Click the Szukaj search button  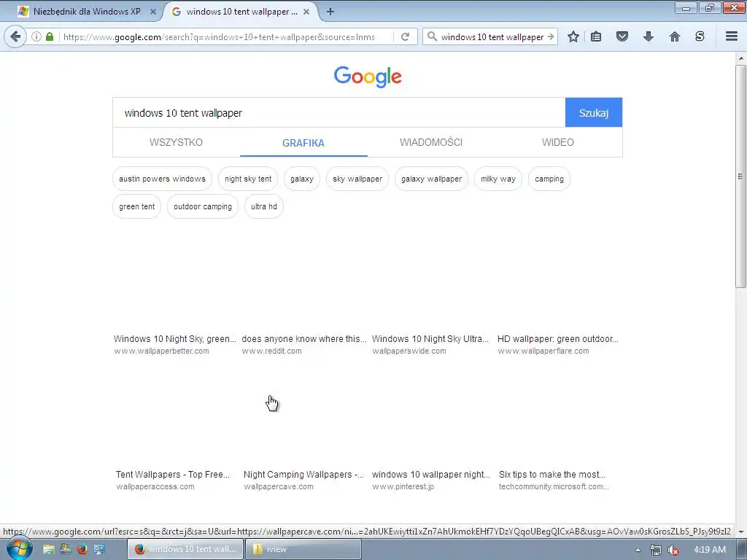[x=594, y=113]
